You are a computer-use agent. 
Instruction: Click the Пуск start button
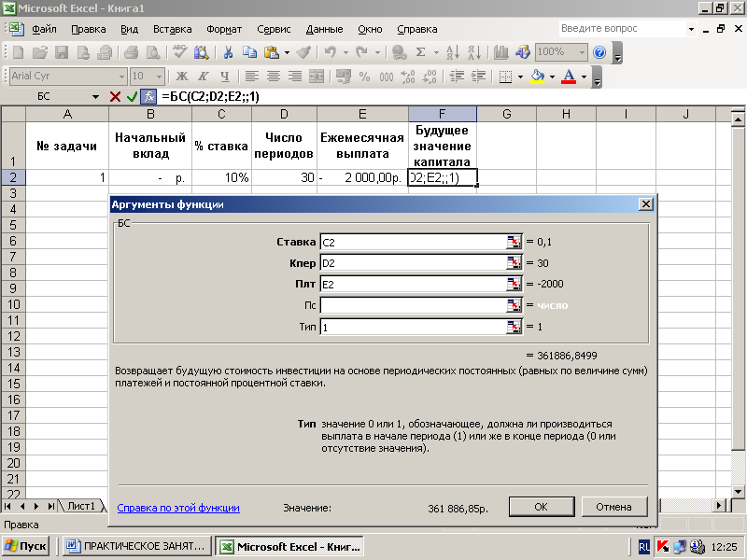(27, 546)
